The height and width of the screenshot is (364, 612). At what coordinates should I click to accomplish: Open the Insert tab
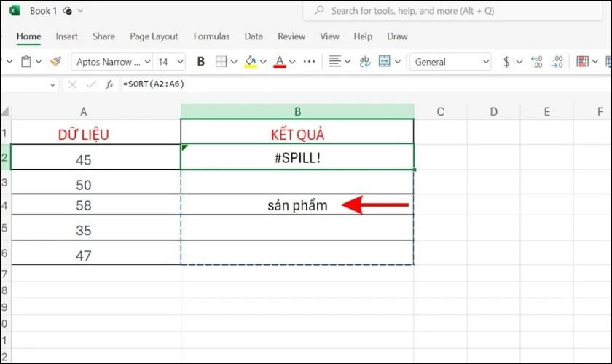click(67, 36)
